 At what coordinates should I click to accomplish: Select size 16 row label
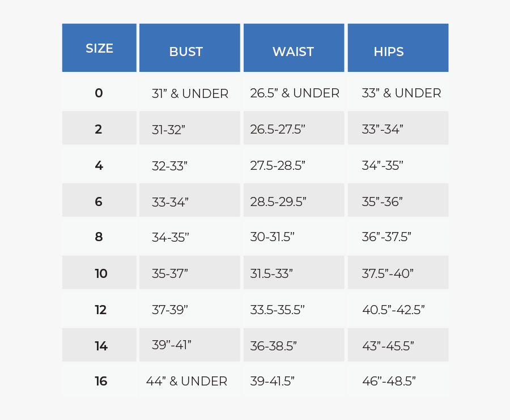click(x=101, y=382)
